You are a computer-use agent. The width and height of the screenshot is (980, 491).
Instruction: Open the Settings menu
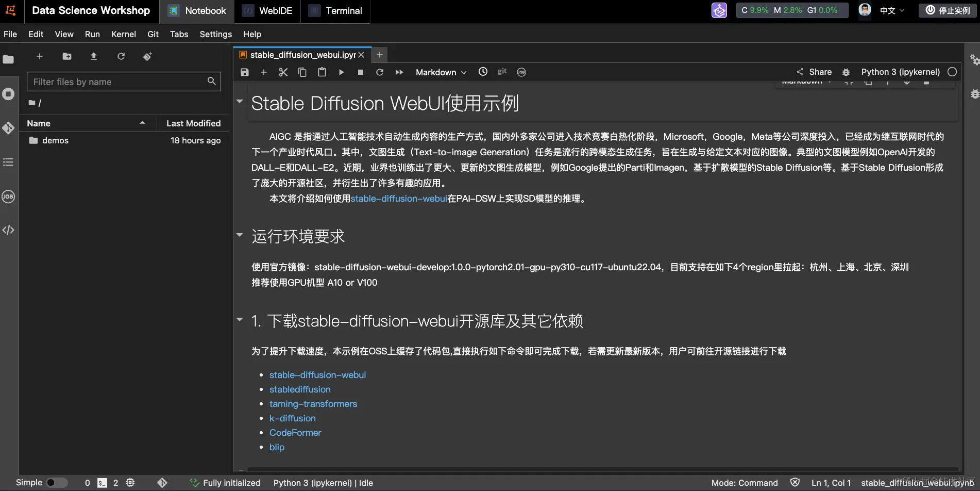click(x=216, y=34)
